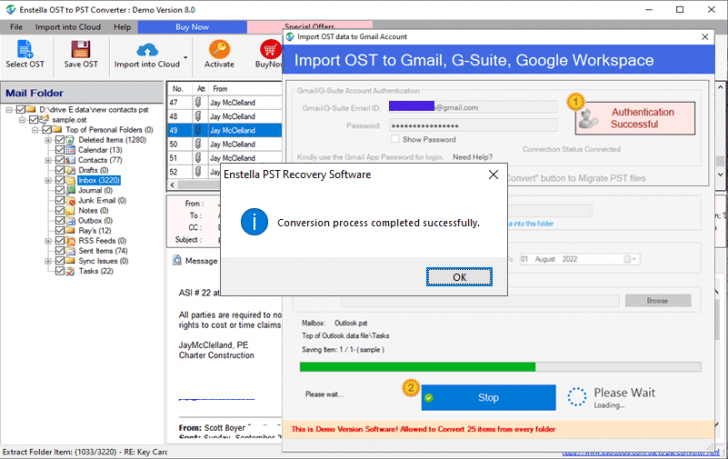This screenshot has height=459, width=728.
Task: Click the Gmail/G-Suite Email ID field
Action: point(473,107)
